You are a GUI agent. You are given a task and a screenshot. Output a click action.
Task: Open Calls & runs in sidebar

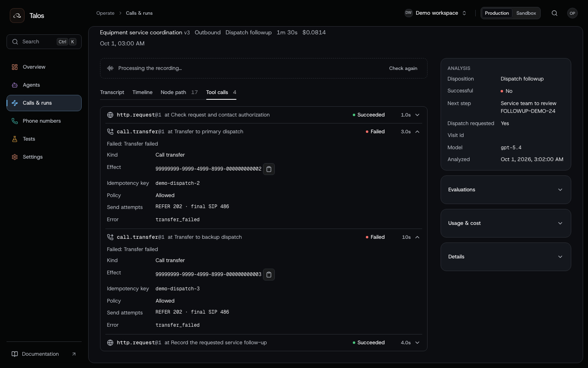(44, 103)
